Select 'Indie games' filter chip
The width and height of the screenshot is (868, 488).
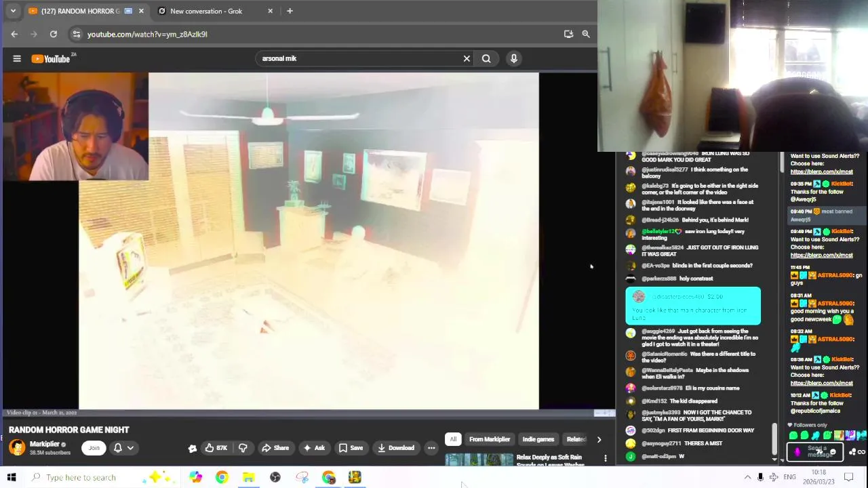(538, 439)
